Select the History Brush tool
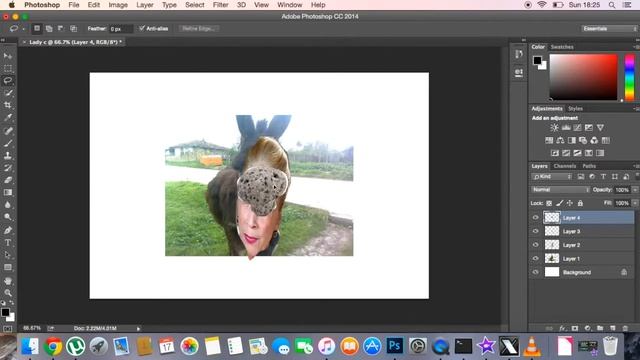This screenshot has width=640, height=360. (8, 168)
